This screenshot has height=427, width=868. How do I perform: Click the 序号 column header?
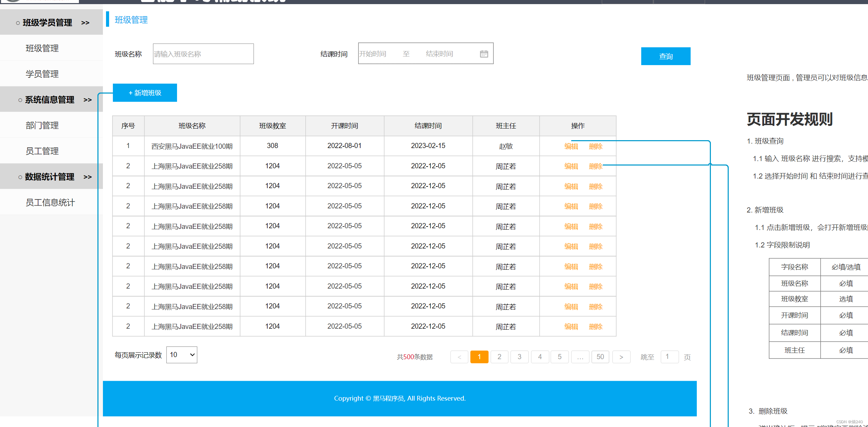point(128,126)
